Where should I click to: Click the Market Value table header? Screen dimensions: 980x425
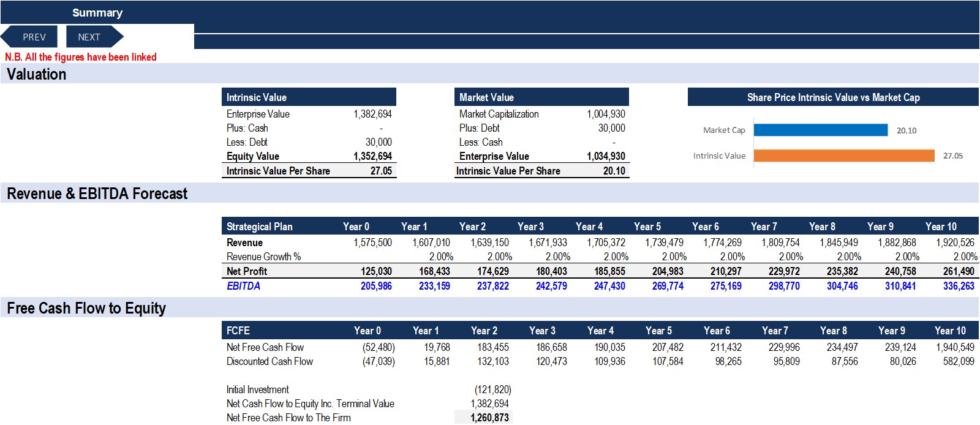pyautogui.click(x=541, y=97)
